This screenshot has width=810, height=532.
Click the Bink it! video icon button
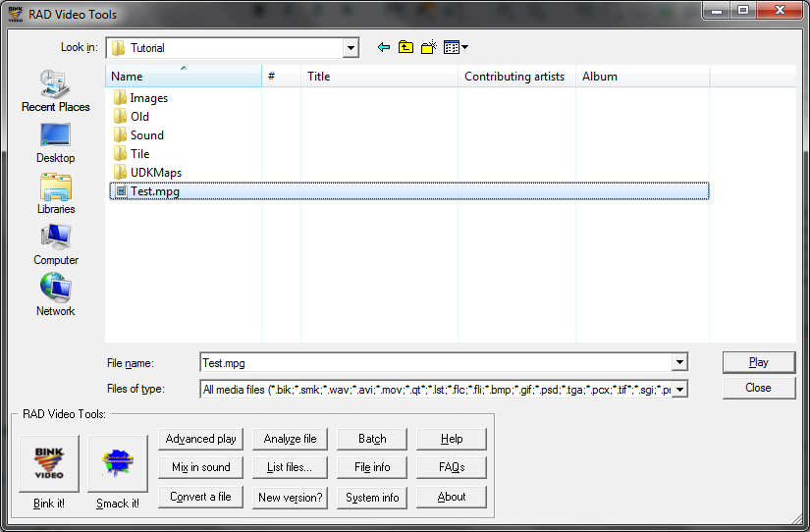pyautogui.click(x=48, y=463)
